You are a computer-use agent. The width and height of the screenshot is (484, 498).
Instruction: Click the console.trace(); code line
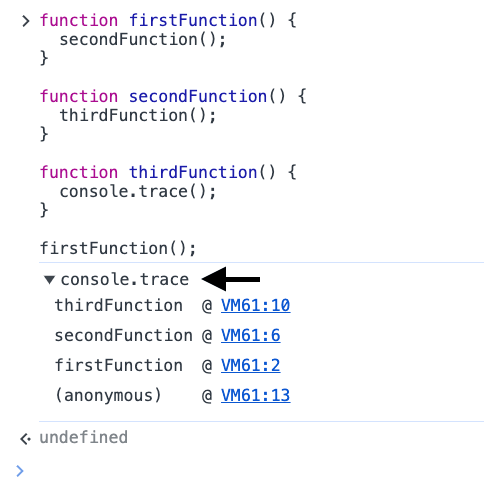click(x=138, y=192)
